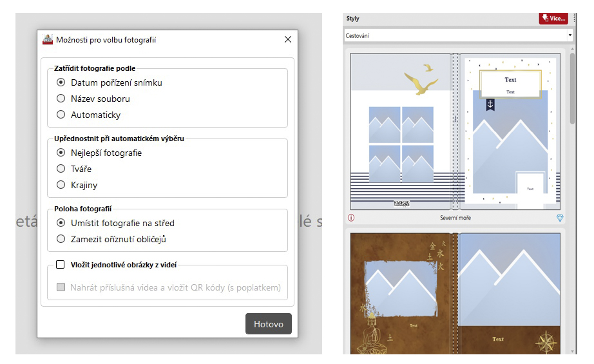
Task: Select Automaticky sorting option
Action: [x=61, y=115]
